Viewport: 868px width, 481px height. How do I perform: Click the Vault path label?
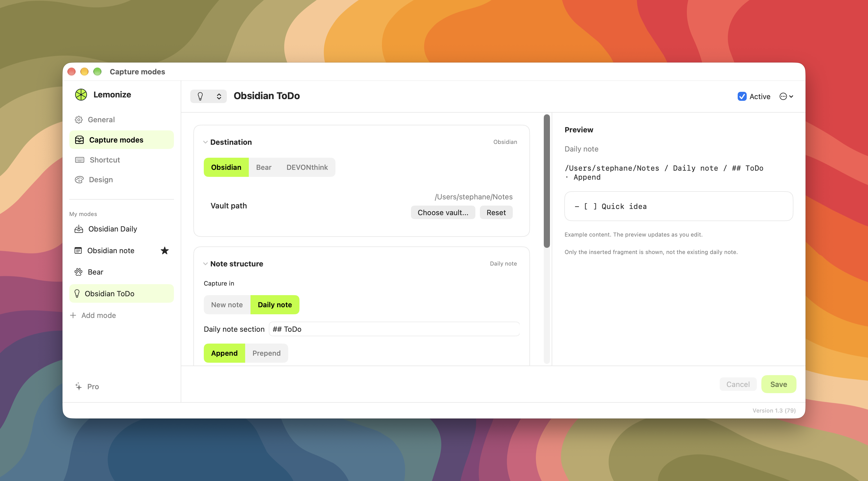pyautogui.click(x=229, y=206)
